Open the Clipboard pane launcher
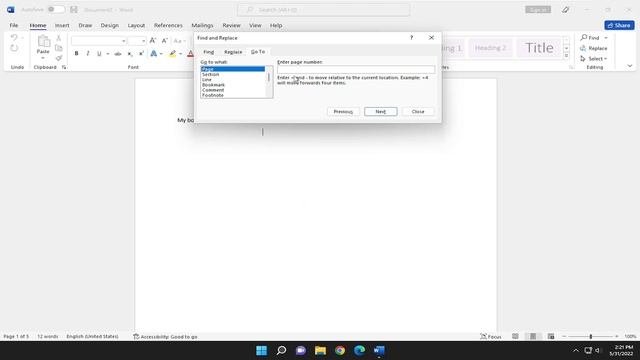This screenshot has height=360, width=640. [x=64, y=67]
